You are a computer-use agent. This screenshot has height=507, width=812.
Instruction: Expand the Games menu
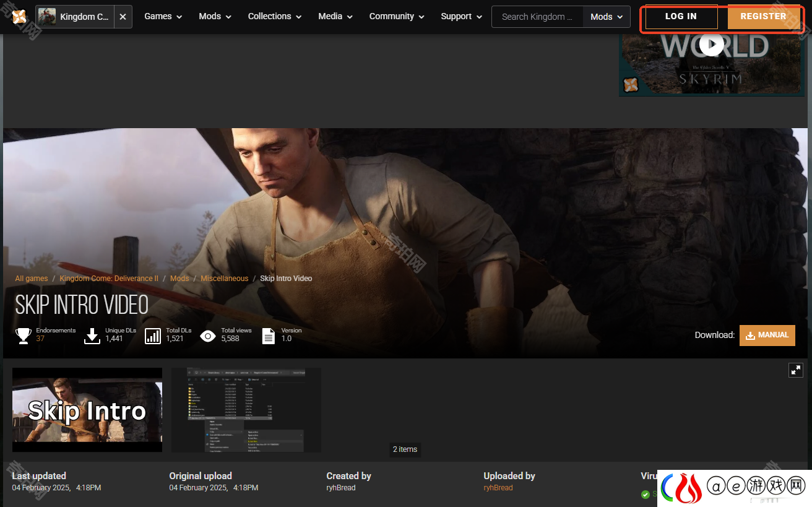point(163,17)
